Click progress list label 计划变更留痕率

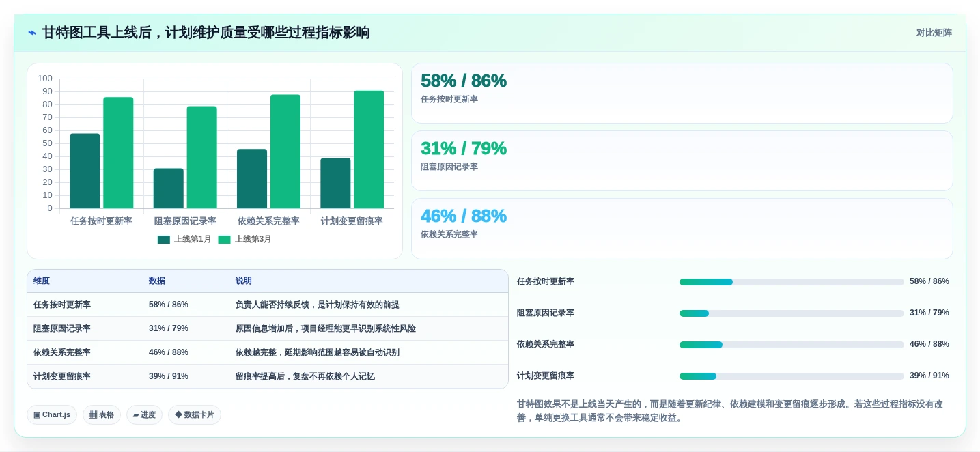pyautogui.click(x=546, y=376)
